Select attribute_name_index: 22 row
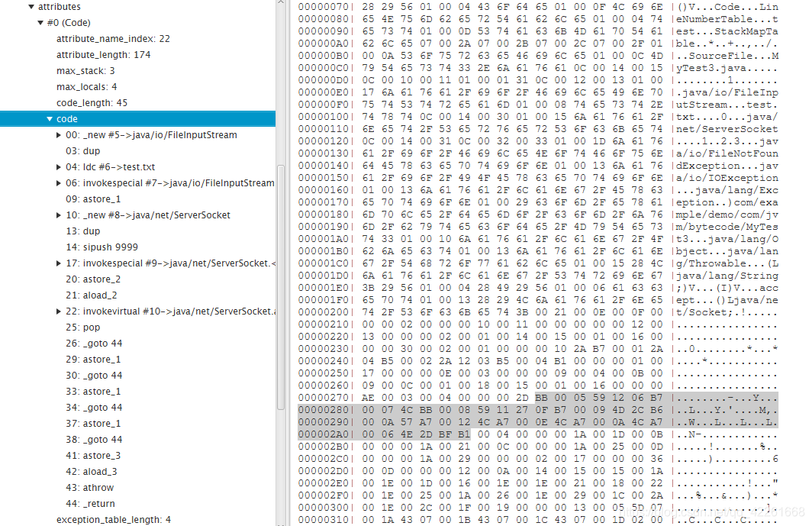This screenshot has width=812, height=526. 113,39
